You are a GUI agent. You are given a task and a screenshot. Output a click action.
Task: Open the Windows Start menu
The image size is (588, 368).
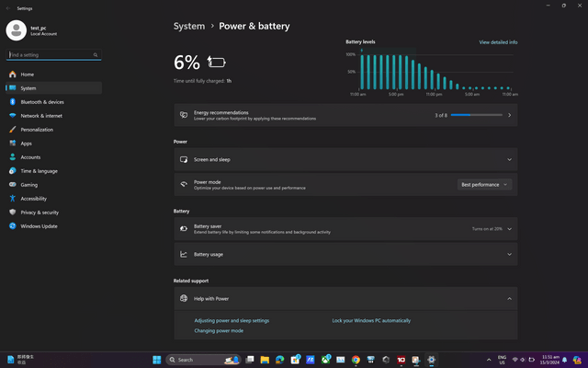tap(157, 360)
